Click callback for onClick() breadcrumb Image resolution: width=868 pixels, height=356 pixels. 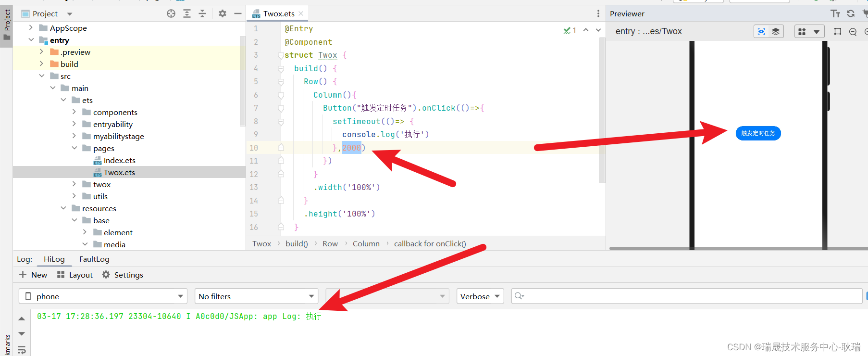click(x=430, y=243)
